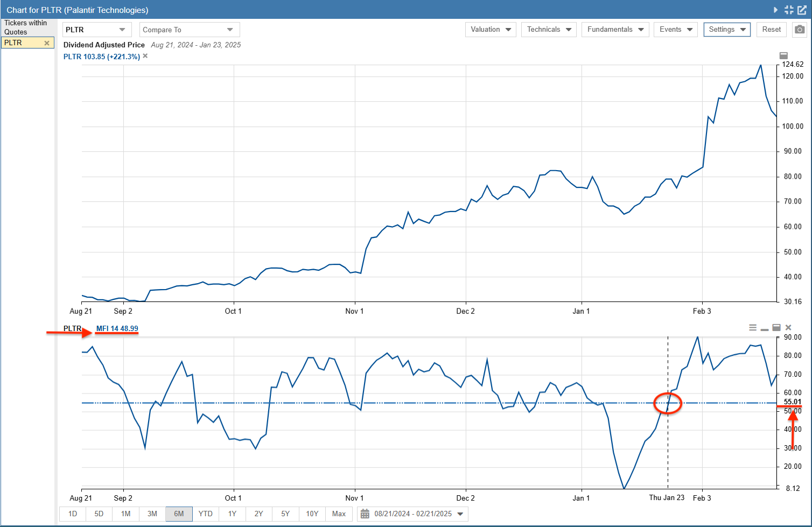
Task: Open the Technicals menu
Action: point(549,30)
